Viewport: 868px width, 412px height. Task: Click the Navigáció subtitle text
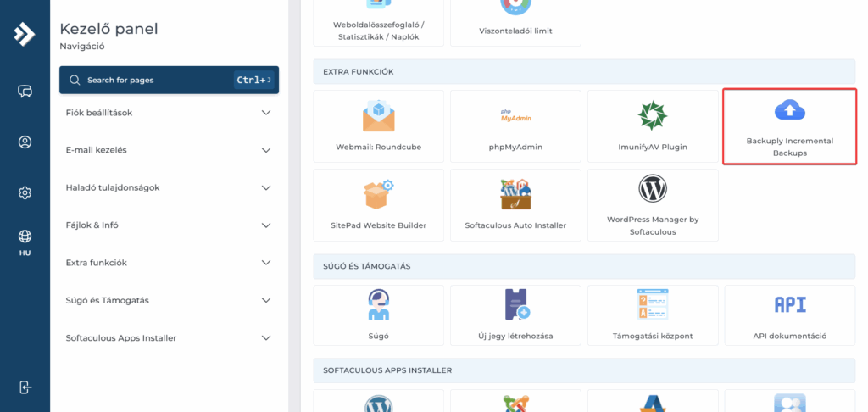[82, 47]
